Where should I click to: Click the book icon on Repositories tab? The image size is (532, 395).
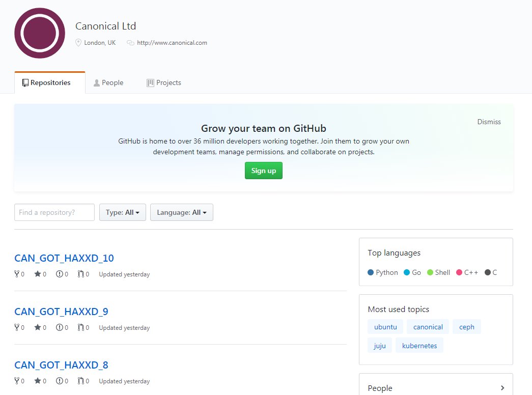25,83
